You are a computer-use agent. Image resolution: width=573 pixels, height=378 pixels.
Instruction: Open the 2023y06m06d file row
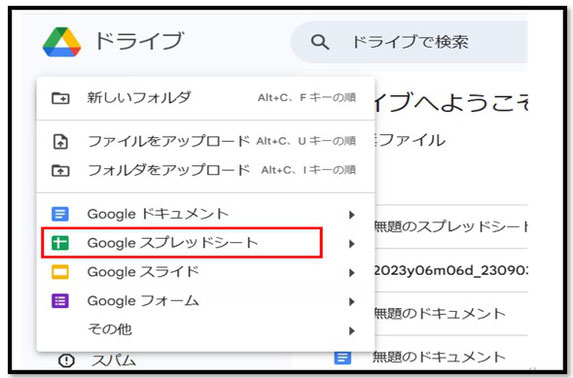tap(451, 271)
